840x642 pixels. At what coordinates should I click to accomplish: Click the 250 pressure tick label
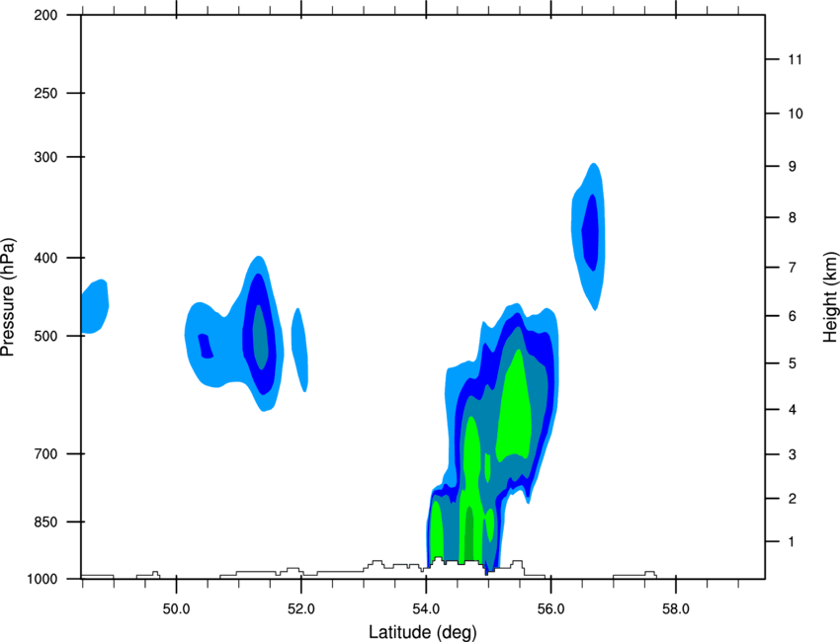point(46,93)
